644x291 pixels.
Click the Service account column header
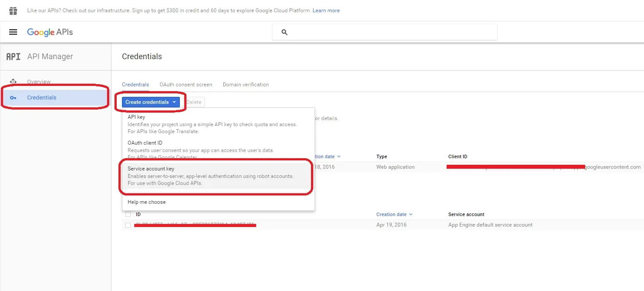click(x=466, y=214)
